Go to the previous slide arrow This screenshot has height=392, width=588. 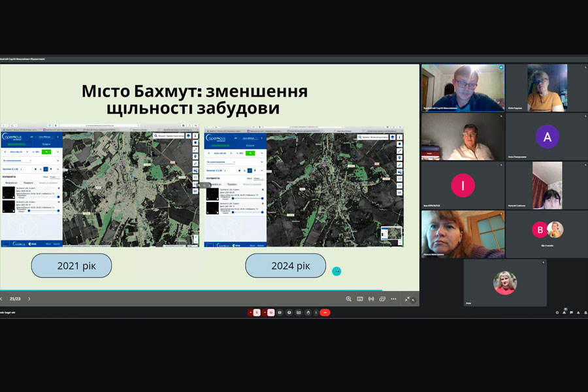coord(1,299)
